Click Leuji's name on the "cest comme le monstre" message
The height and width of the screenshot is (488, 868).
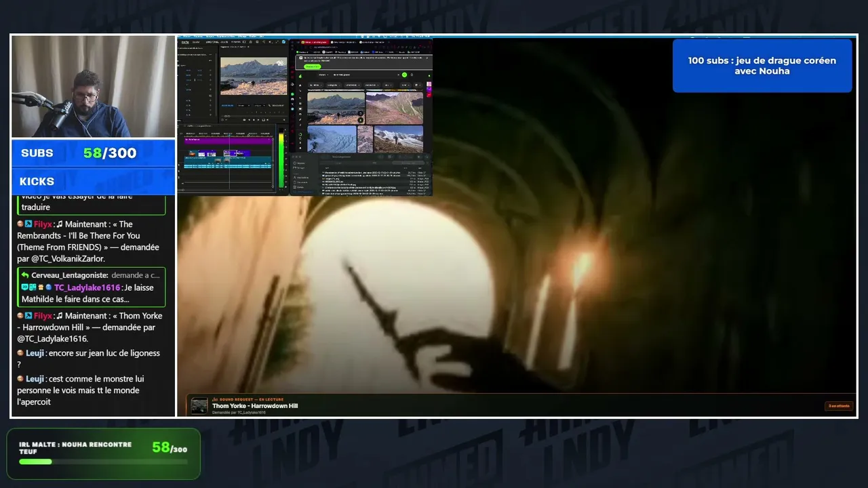[35, 379]
